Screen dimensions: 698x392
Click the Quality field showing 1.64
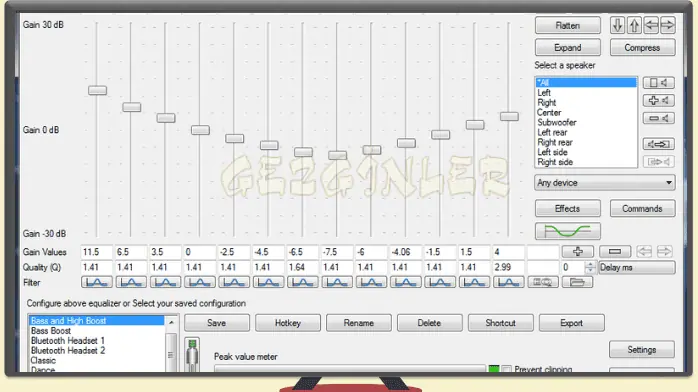pos(302,267)
